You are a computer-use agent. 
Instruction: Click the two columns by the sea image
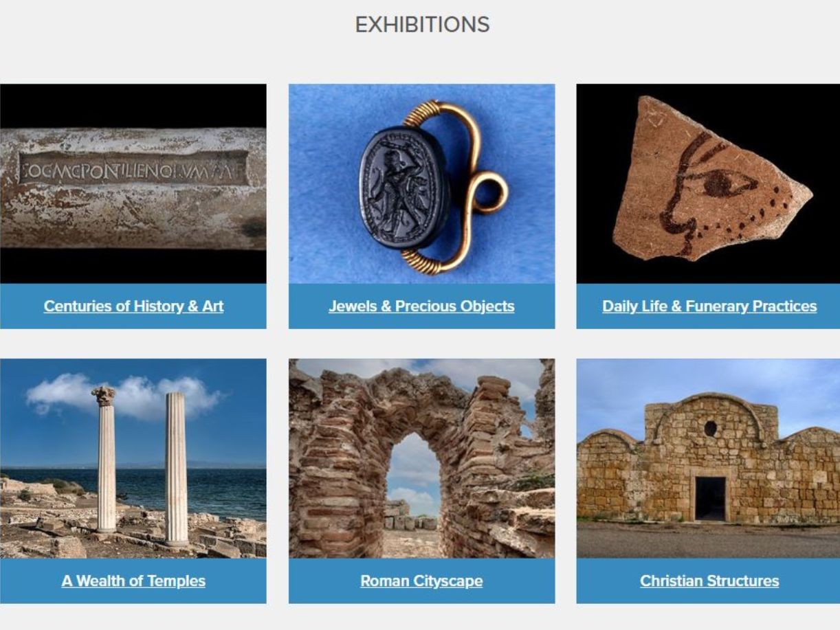tap(133, 459)
